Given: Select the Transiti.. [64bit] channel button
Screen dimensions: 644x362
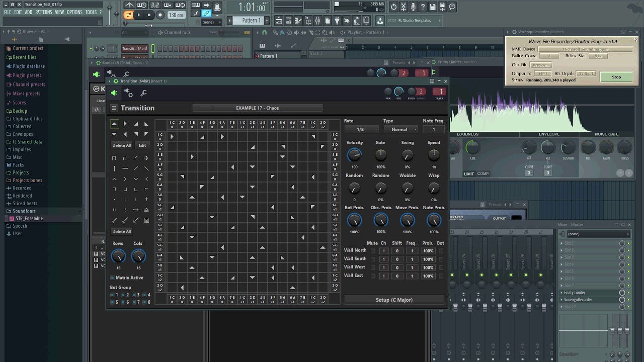Looking at the screenshot, I should point(134,49).
